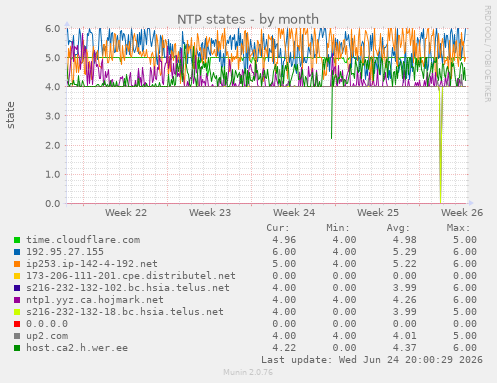Select the 173-206-111-201.cpe.distributel.net label
Viewport: 497px width, 383px height.
point(131,276)
